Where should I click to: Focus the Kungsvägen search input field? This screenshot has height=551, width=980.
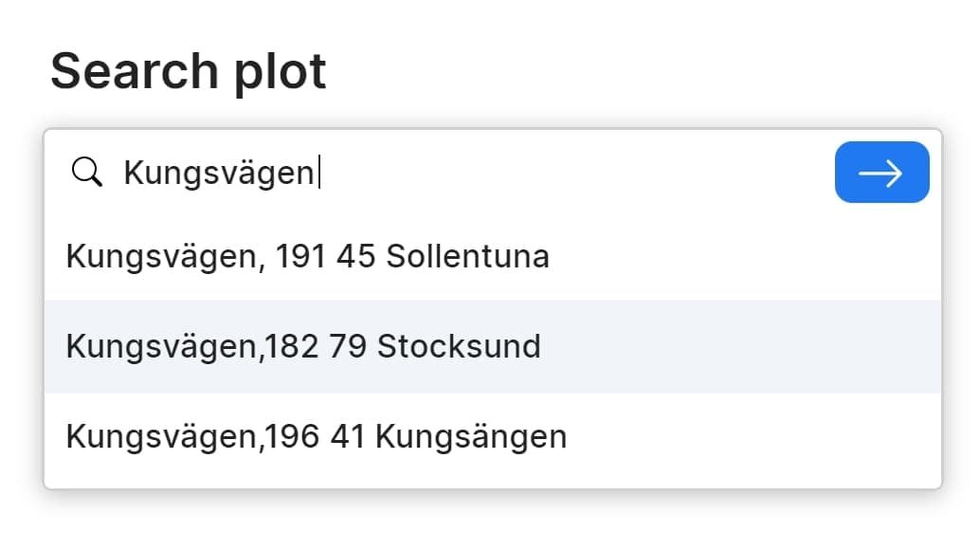[474, 173]
